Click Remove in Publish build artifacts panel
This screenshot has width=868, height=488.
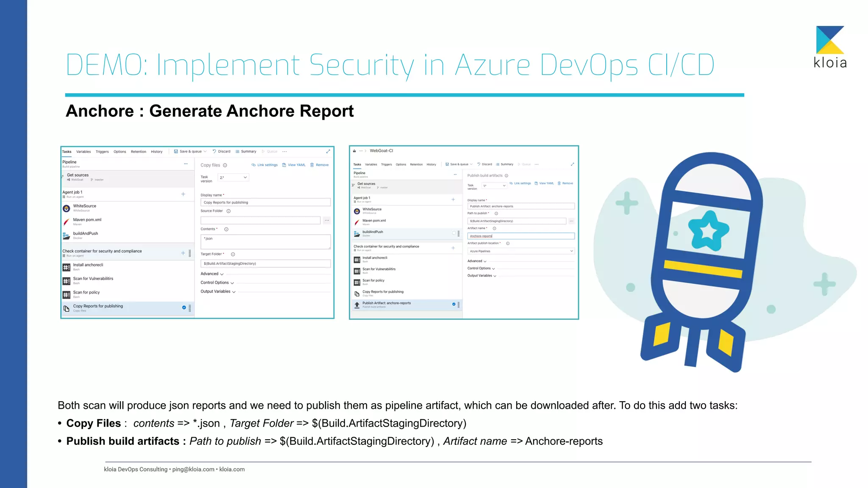[565, 183]
